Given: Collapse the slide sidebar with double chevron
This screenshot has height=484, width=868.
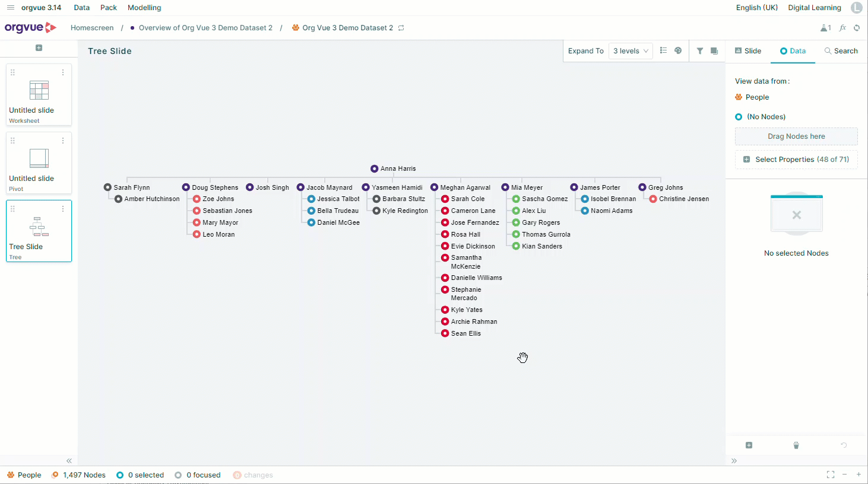Looking at the screenshot, I should (69, 461).
